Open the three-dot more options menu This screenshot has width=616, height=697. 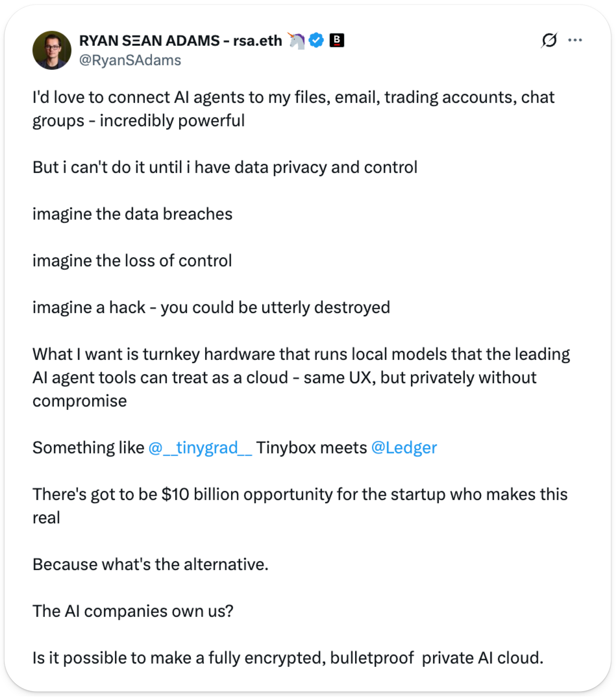pos(575,40)
